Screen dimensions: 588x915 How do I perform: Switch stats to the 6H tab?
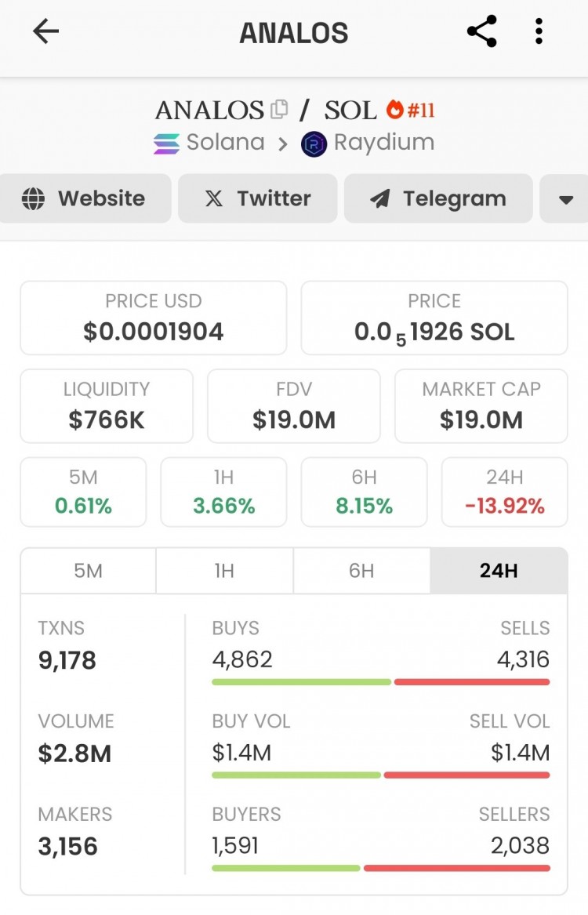click(x=361, y=570)
